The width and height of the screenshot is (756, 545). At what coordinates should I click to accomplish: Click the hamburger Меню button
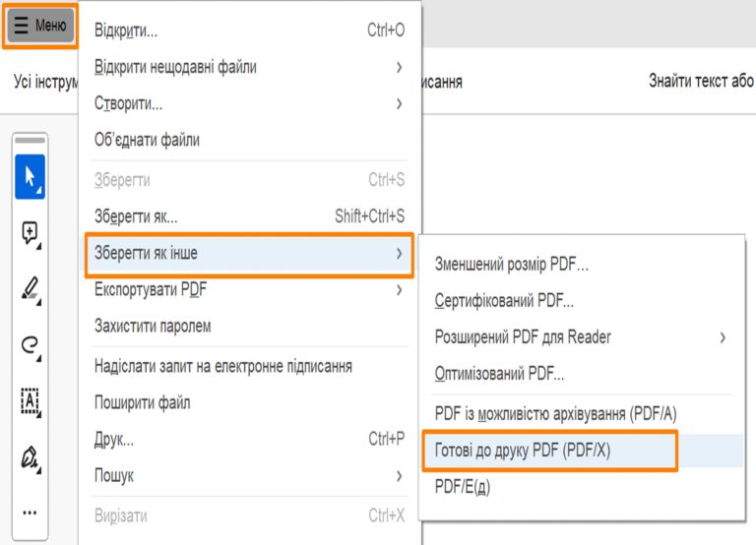pos(40,26)
